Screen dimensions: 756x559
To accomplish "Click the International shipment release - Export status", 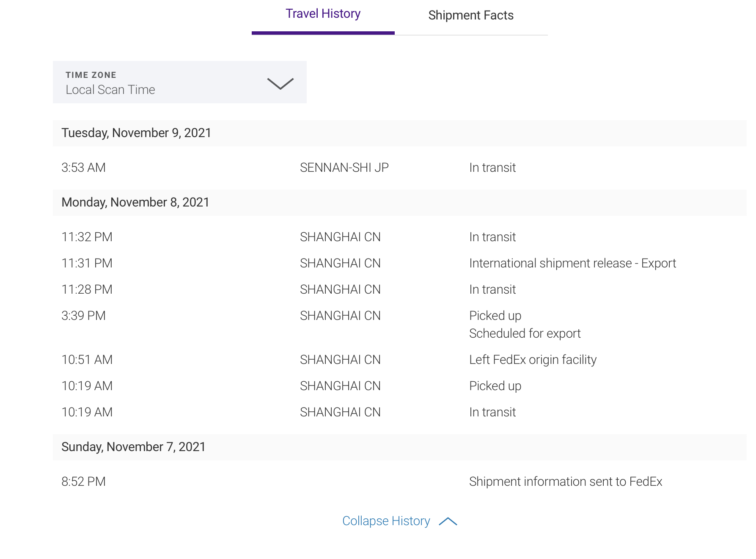I will click(572, 264).
